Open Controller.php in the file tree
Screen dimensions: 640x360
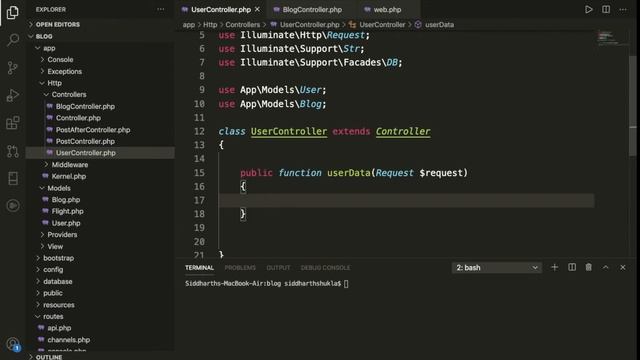click(x=100, y=118)
